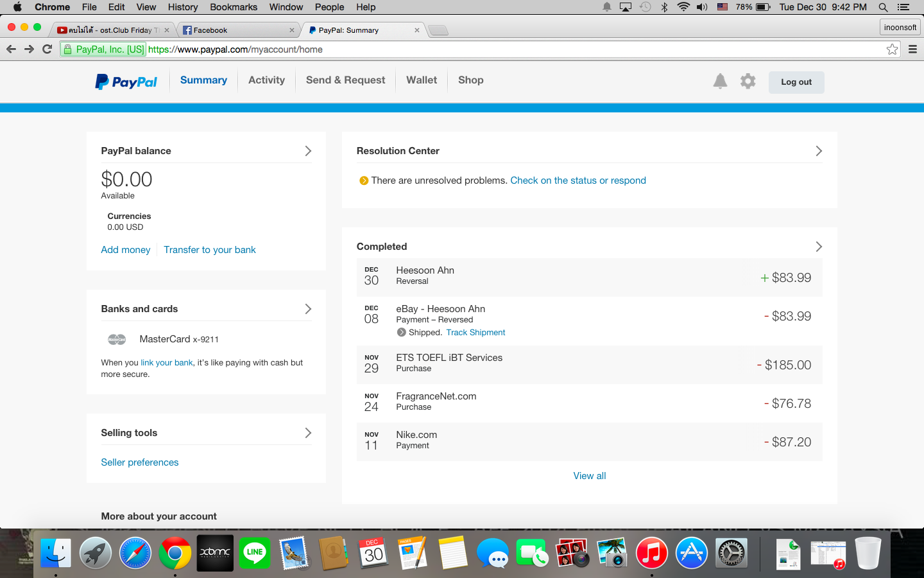Reload the PayPal page
924x578 pixels.
click(x=47, y=49)
